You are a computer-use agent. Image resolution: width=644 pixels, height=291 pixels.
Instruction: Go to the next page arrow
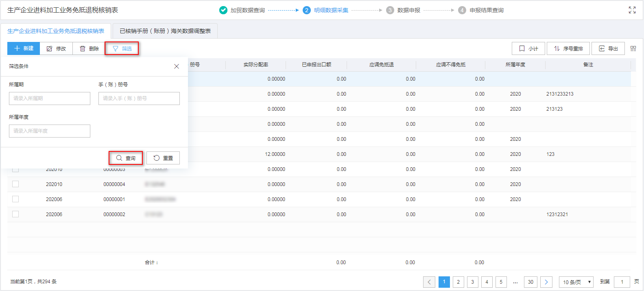tap(546, 282)
